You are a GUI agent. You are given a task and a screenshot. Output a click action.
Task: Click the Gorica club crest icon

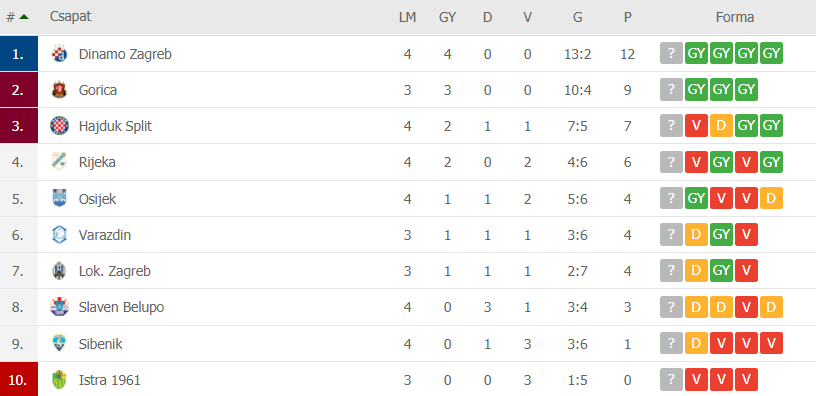[59, 90]
